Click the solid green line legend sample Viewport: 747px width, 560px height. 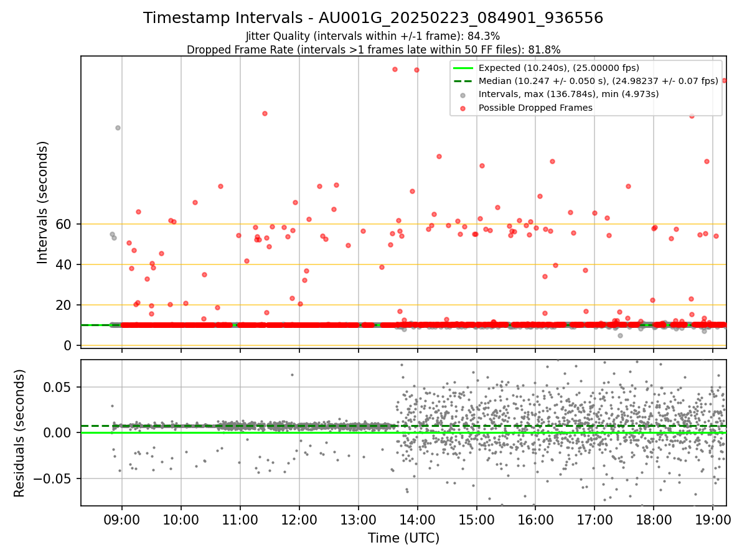point(463,68)
